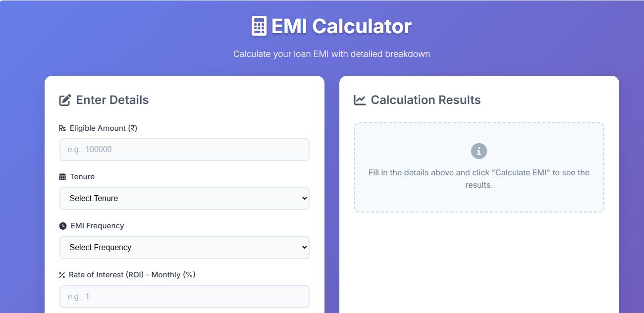Click the calendar icon beside Tenure label

62,177
